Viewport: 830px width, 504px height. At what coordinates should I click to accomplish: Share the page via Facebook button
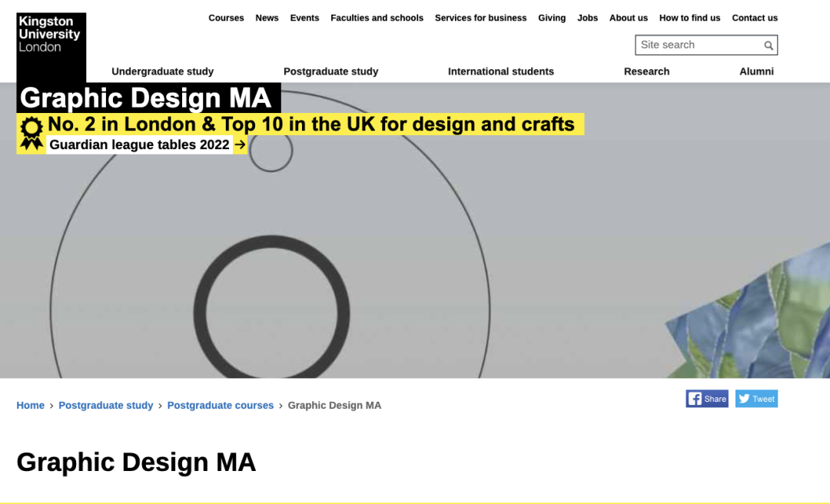707,399
